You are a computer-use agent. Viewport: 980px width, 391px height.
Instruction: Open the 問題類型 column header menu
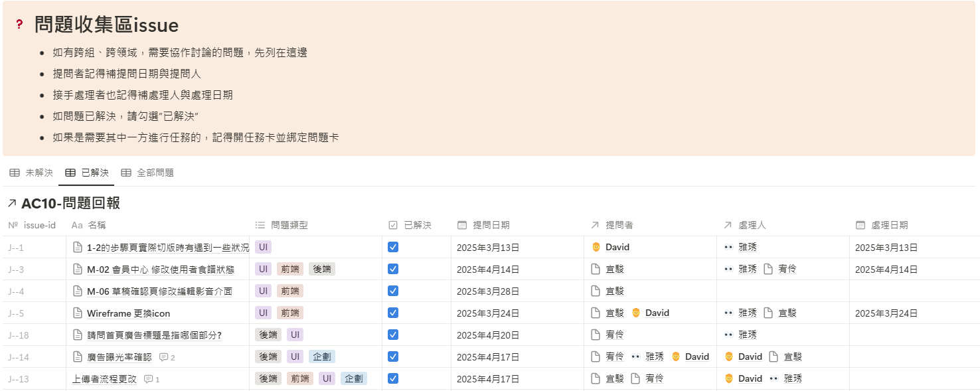(289, 226)
